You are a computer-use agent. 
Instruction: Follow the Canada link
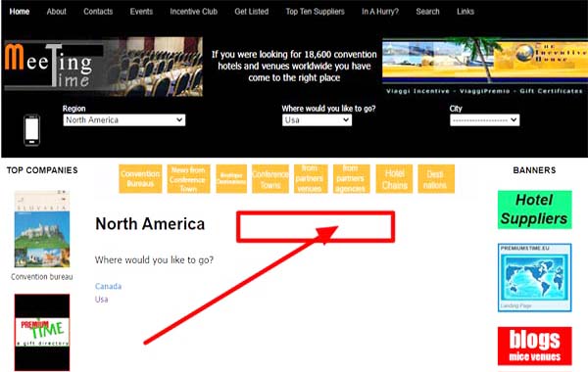tap(108, 286)
